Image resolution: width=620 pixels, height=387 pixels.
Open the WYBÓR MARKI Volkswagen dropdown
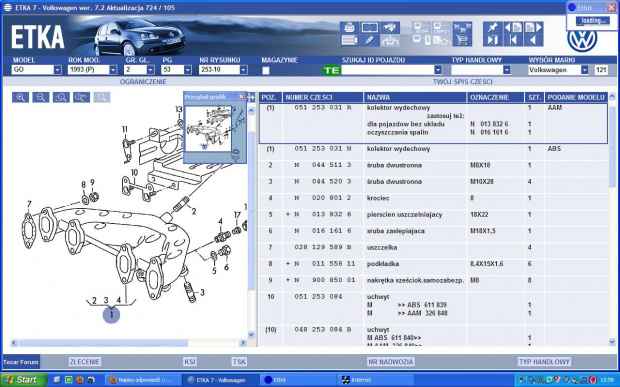(x=584, y=70)
